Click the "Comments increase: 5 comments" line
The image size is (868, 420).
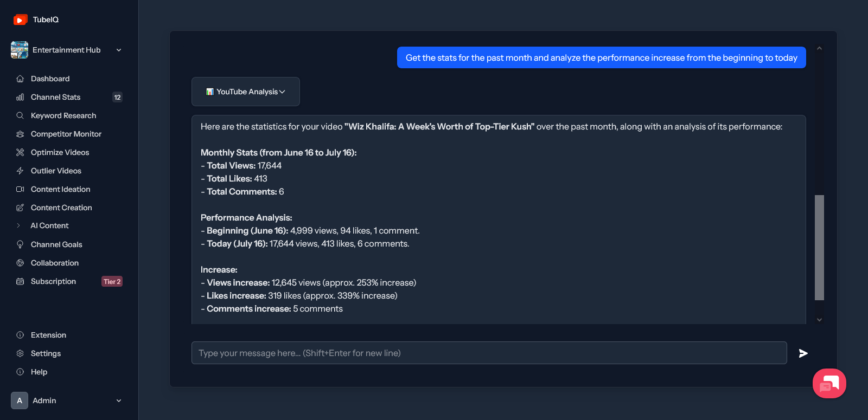pyautogui.click(x=271, y=309)
